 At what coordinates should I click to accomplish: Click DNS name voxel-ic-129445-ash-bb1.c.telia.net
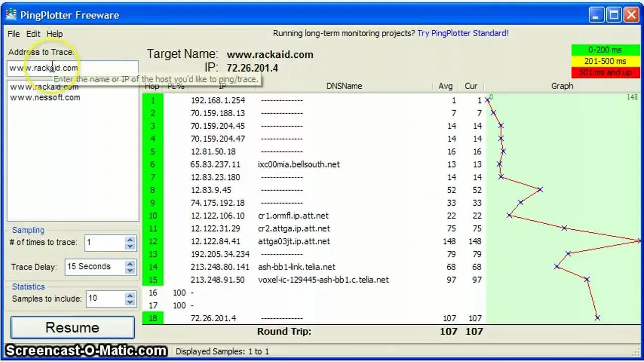coord(324,280)
